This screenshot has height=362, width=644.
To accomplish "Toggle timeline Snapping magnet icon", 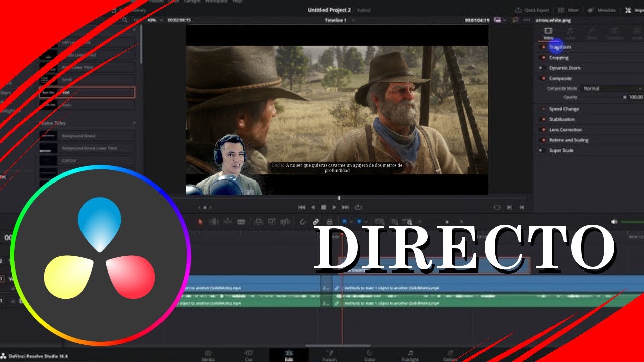I will [x=303, y=222].
